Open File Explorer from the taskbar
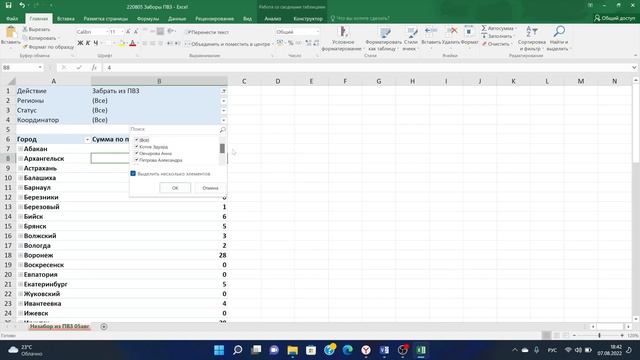This screenshot has width=640, height=360. pos(293,350)
